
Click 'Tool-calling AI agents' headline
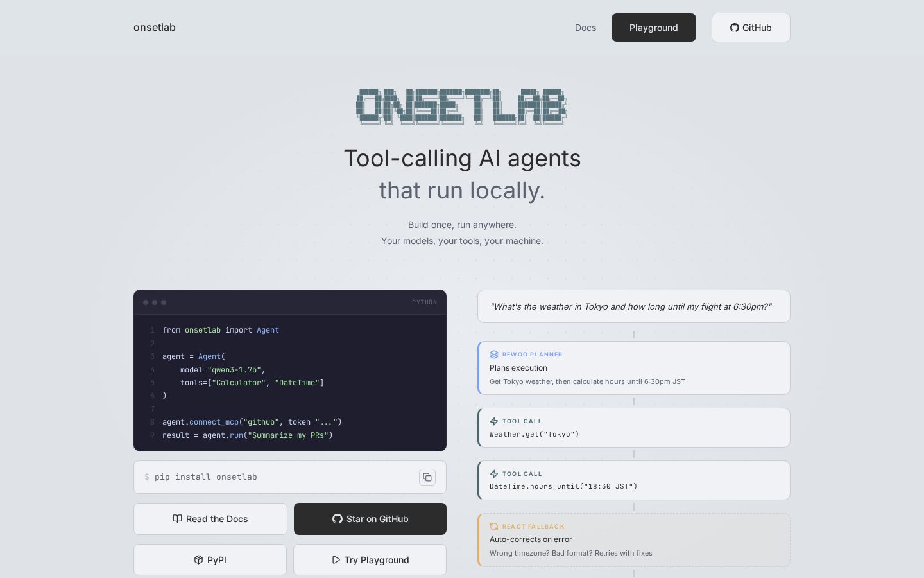462,158
